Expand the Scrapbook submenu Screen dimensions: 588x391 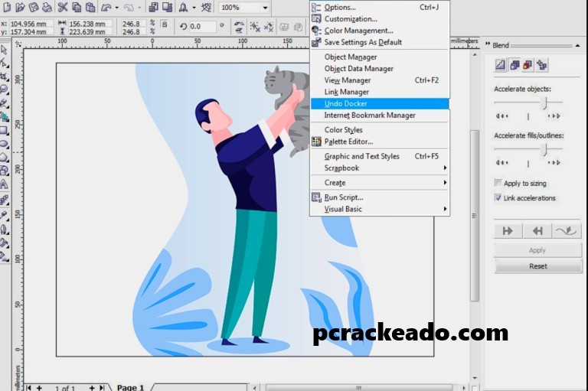click(x=445, y=168)
